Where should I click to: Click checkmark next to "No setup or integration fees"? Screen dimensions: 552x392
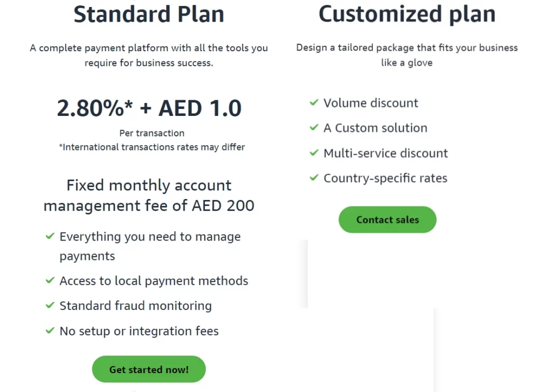50,330
